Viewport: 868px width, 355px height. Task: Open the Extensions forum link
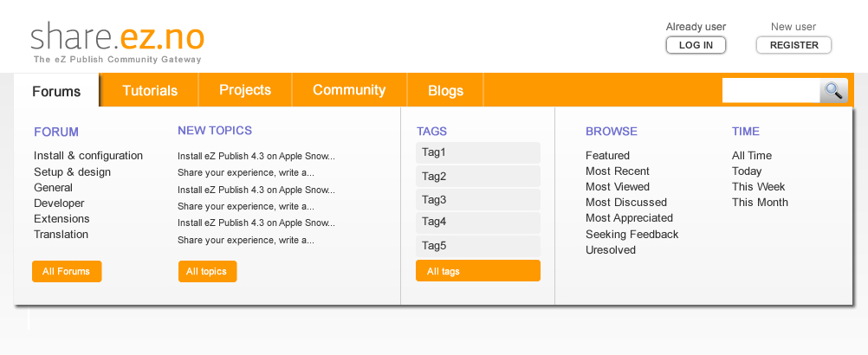[x=62, y=219]
